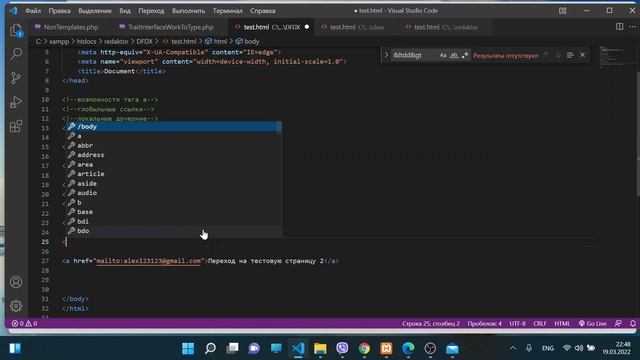
Task: Click the errors and warnings counter in status bar
Action: [x=24, y=323]
